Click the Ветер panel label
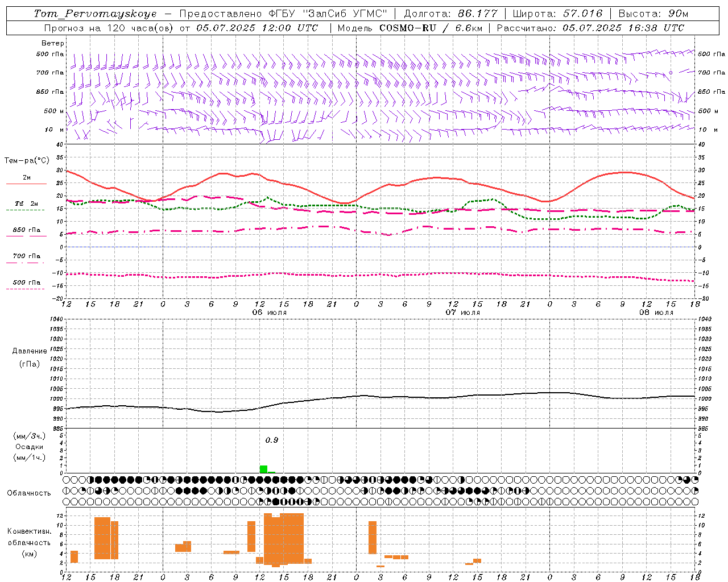Screen dimensions: 728x582 click(53, 43)
